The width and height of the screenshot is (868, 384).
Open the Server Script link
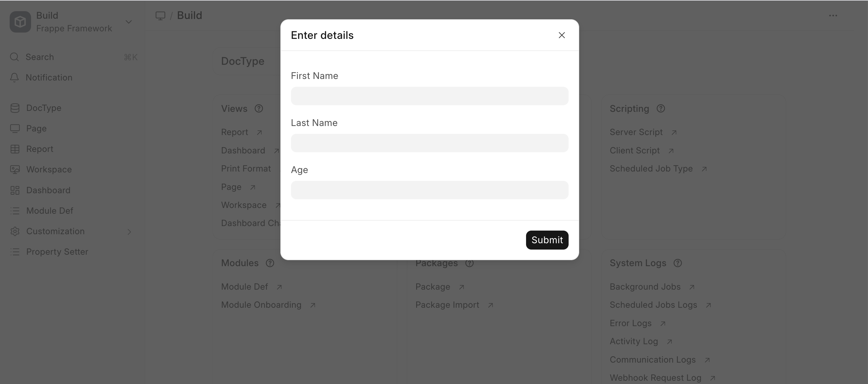(x=636, y=132)
